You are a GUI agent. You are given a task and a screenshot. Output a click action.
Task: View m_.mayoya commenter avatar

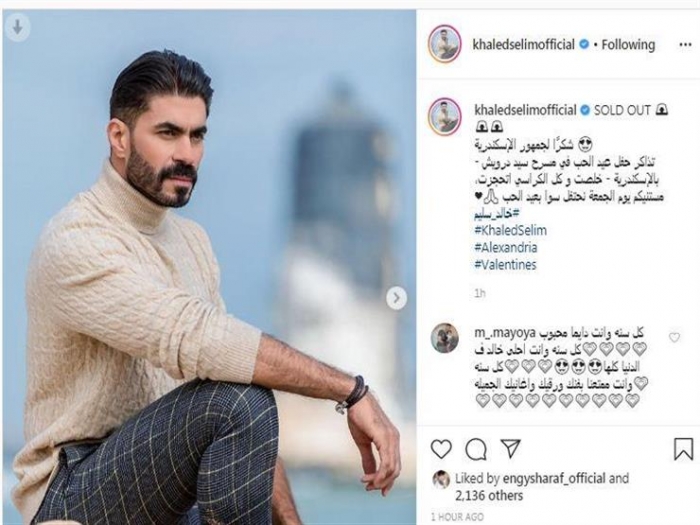click(x=445, y=338)
